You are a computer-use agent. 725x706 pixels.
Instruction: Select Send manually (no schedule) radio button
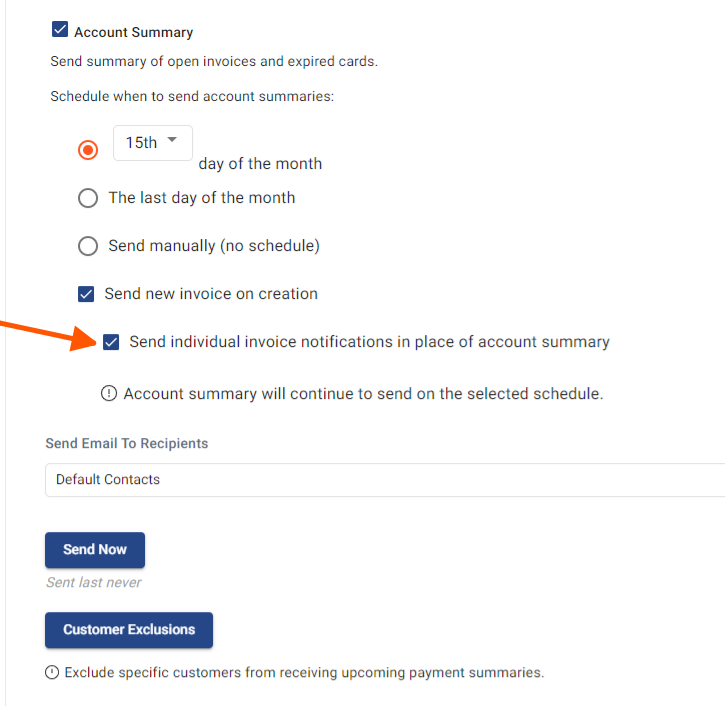coord(88,246)
